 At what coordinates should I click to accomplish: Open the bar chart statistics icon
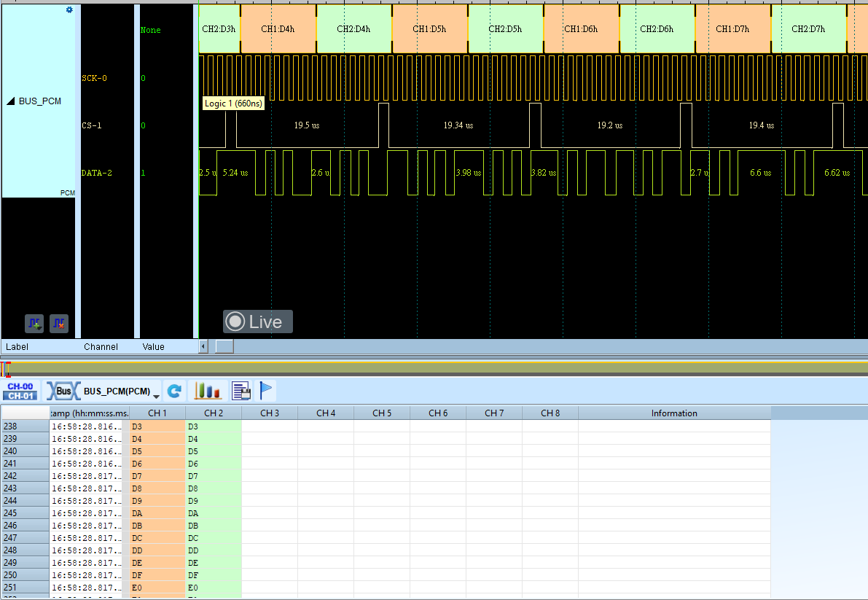(208, 391)
